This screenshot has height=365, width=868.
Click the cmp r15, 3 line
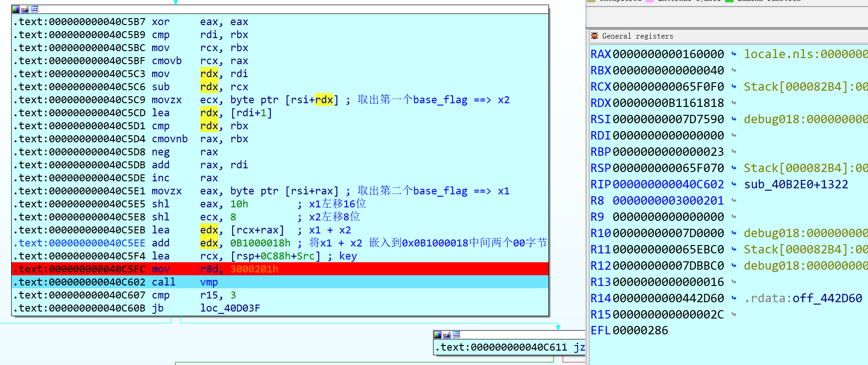(x=280, y=295)
